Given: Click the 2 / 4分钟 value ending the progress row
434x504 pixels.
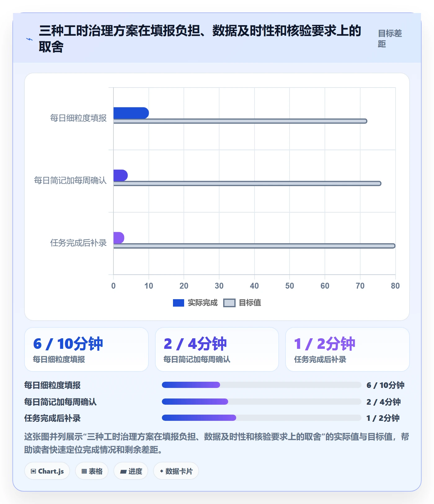Looking at the screenshot, I should pyautogui.click(x=383, y=402).
